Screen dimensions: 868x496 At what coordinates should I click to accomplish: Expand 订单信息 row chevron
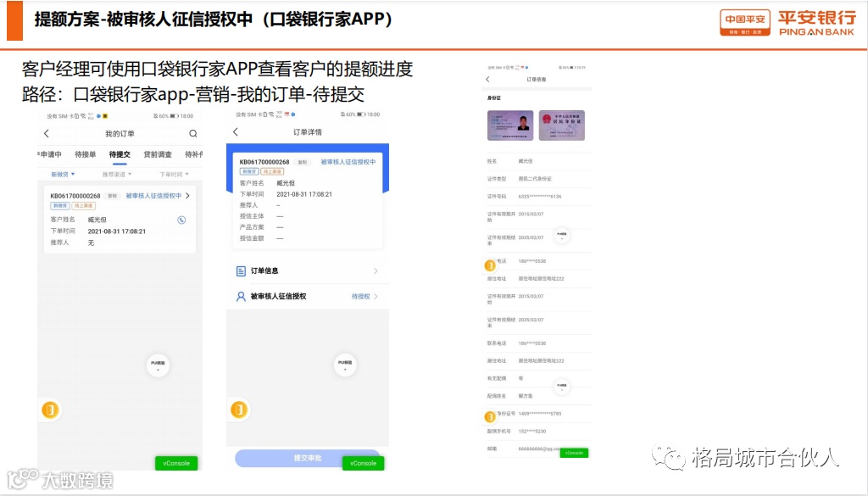[x=376, y=270]
